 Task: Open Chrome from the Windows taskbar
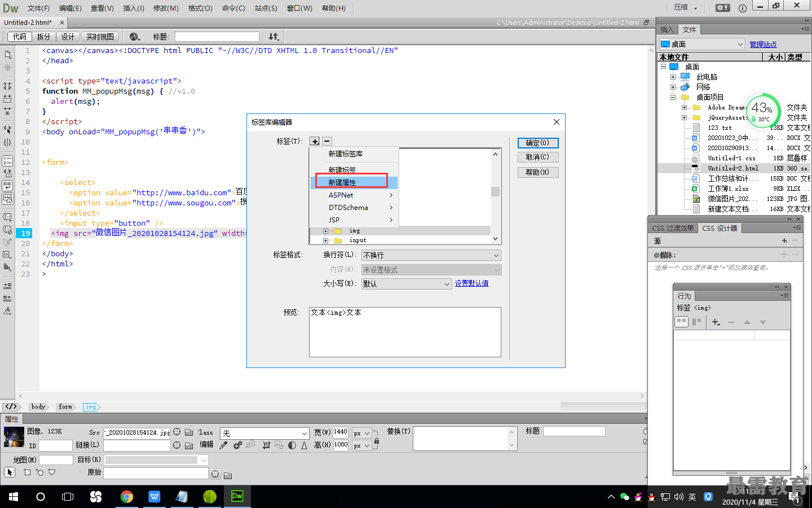(x=126, y=497)
